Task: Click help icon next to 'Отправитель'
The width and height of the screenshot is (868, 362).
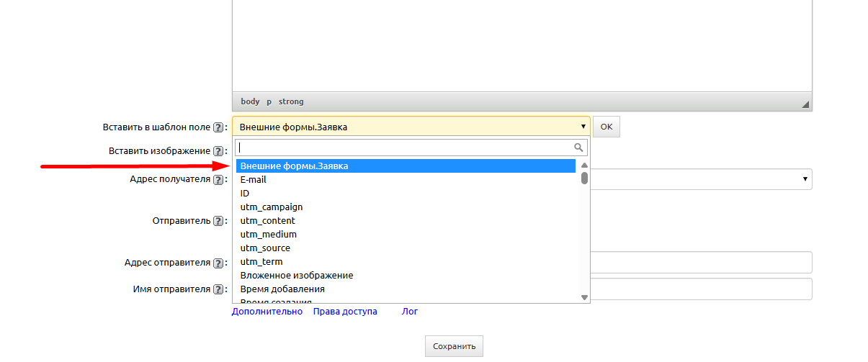Action: (x=218, y=221)
